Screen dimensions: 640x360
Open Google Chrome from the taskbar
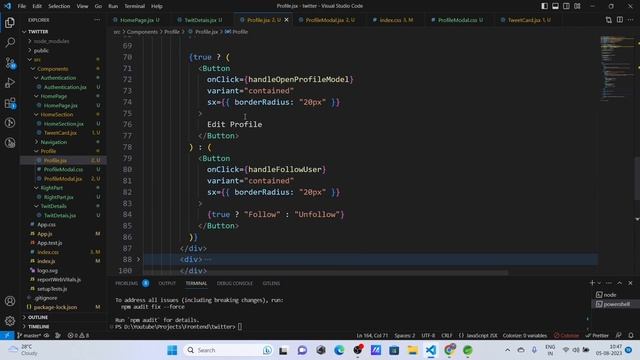449,350
